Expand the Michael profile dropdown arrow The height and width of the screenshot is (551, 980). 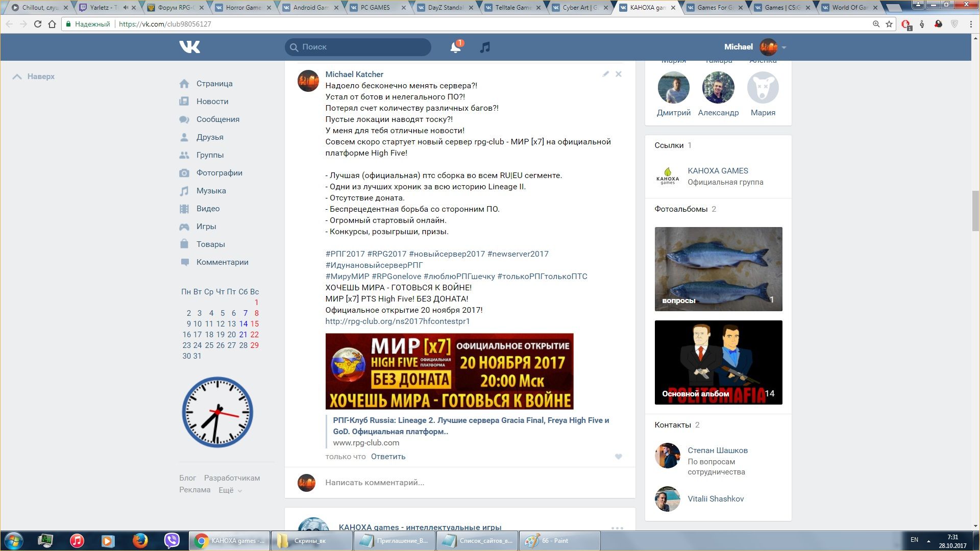pyautogui.click(x=784, y=47)
